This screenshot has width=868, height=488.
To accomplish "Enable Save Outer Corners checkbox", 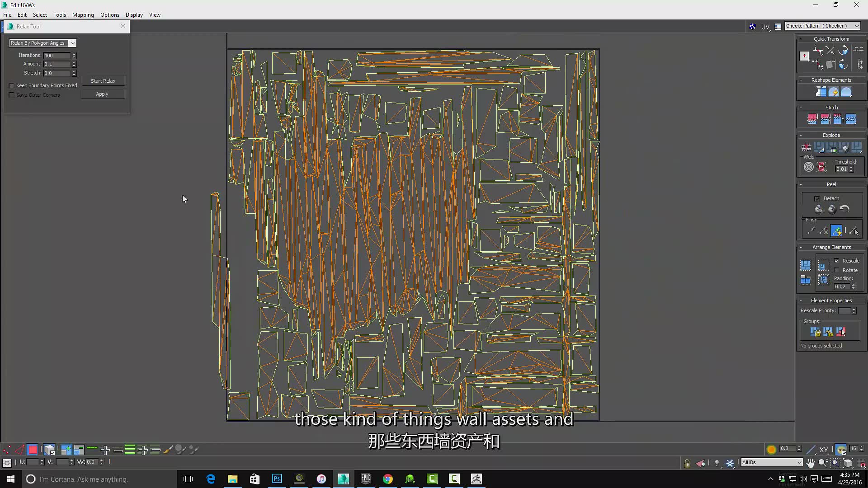I will click(12, 95).
